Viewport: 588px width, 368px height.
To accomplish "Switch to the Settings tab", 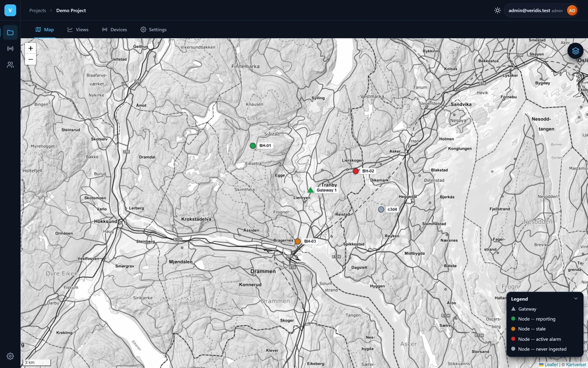I will [x=153, y=29].
